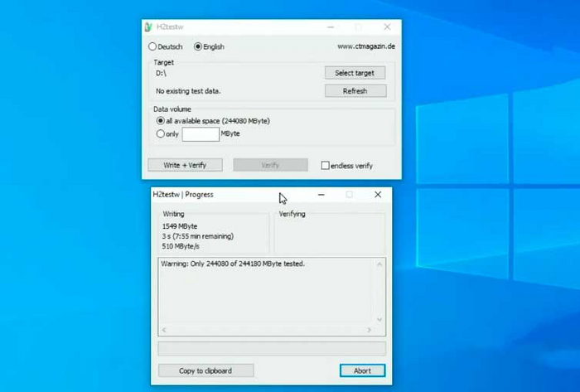Click the Select target button
The image size is (580, 392).
(355, 73)
